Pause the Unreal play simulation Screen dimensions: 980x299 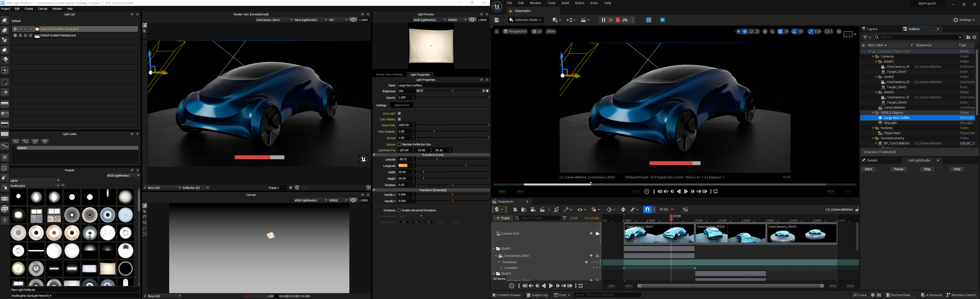pyautogui.click(x=603, y=20)
